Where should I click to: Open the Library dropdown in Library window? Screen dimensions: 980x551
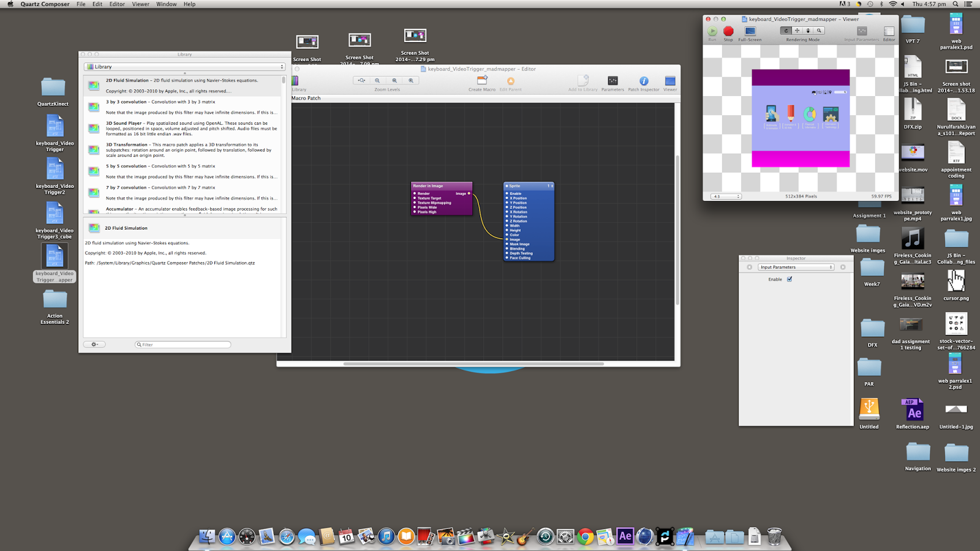tap(184, 67)
